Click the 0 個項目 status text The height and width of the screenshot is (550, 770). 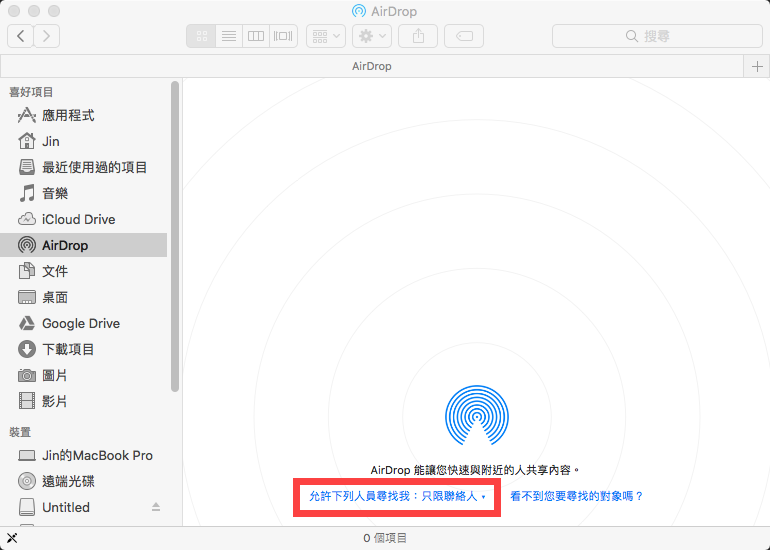[385, 538]
